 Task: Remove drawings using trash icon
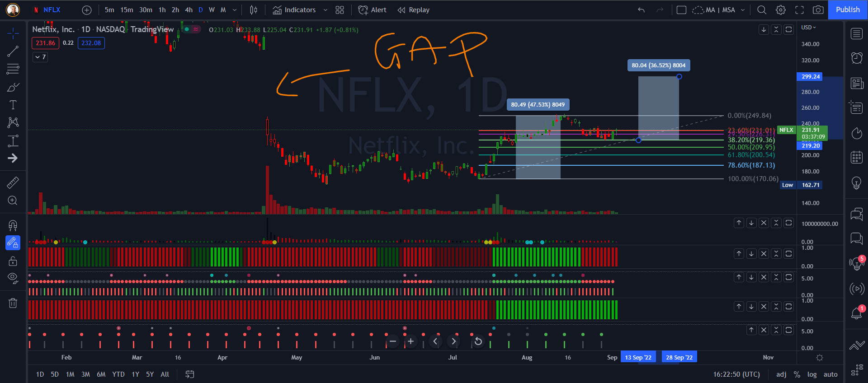13,303
